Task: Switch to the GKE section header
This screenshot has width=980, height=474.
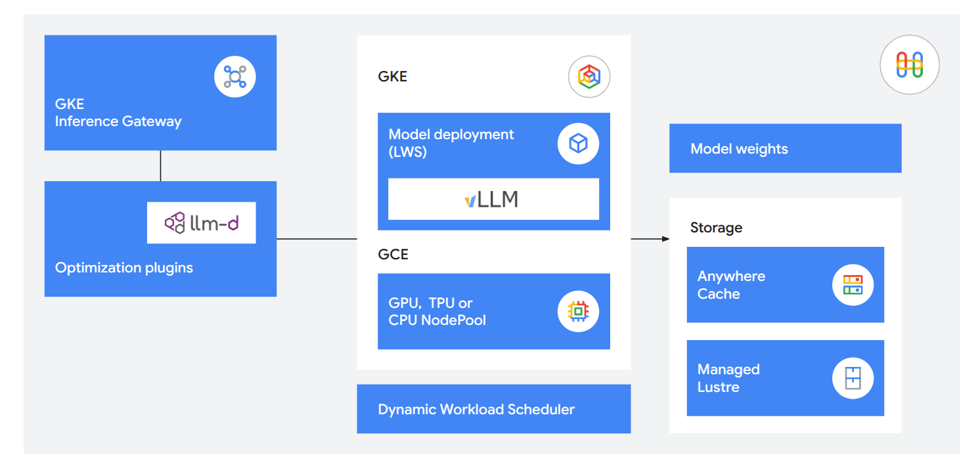Action: click(394, 76)
